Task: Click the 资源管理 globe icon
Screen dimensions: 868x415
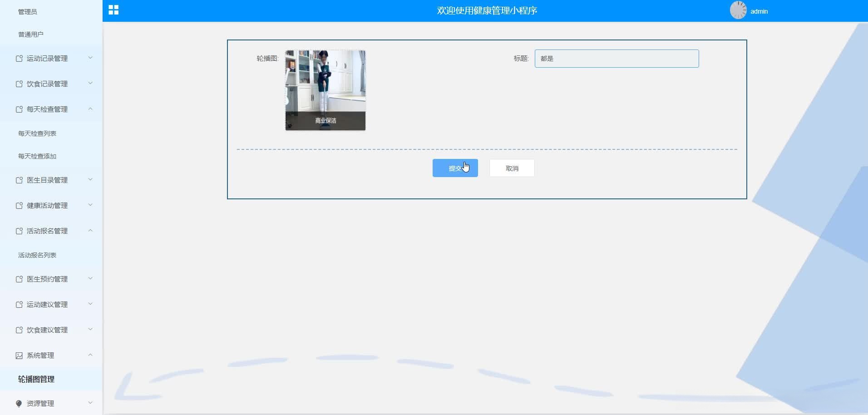Action: click(x=19, y=403)
